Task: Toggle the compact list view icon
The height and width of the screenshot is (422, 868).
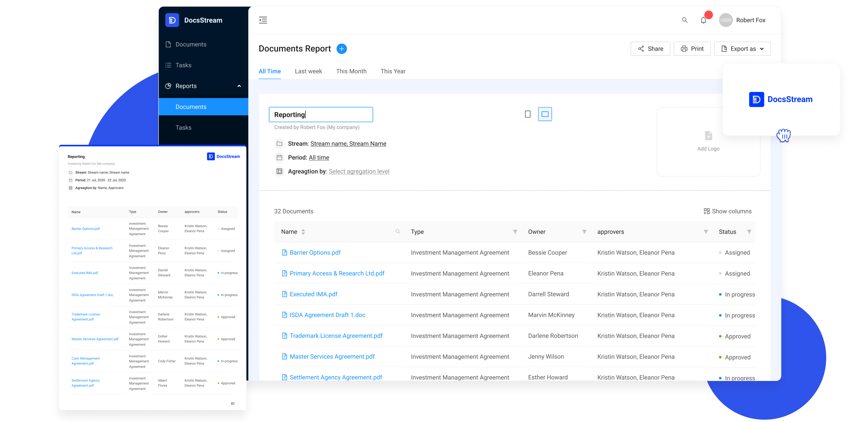Action: click(527, 114)
